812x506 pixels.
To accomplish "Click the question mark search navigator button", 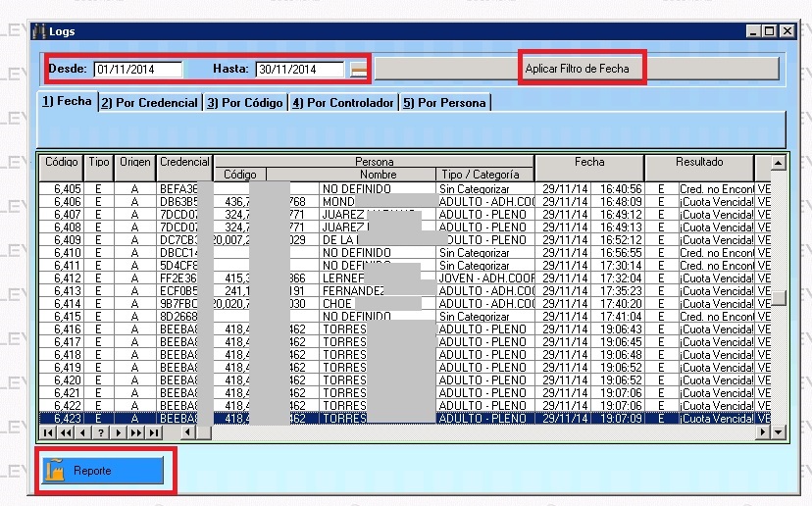I will point(101,432).
